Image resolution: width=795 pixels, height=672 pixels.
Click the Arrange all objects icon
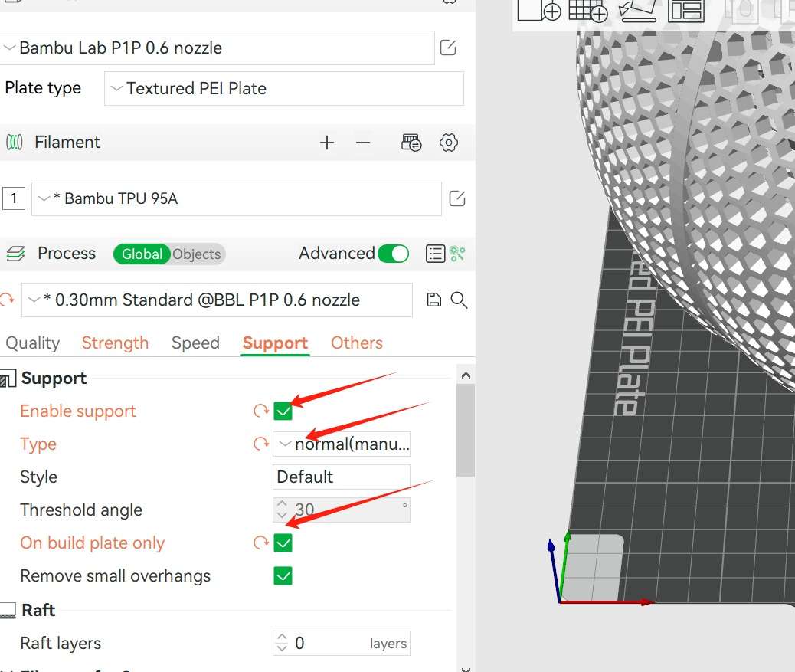click(685, 10)
